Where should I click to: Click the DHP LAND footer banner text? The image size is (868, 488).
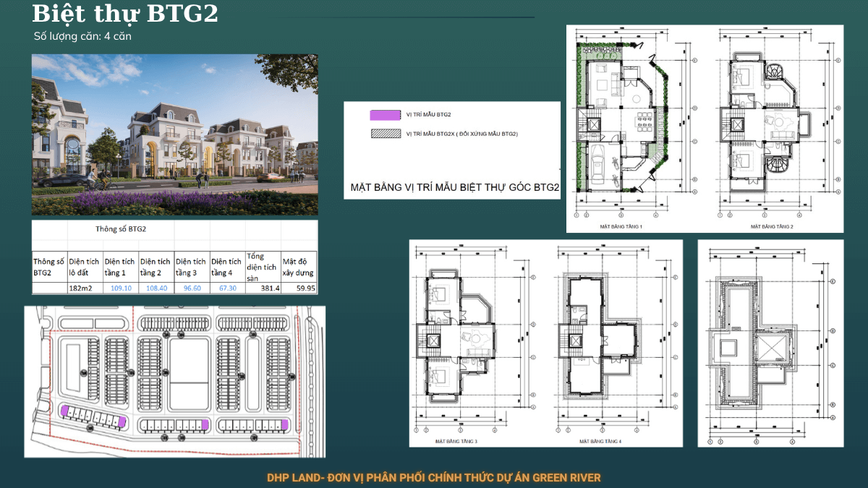tap(434, 478)
